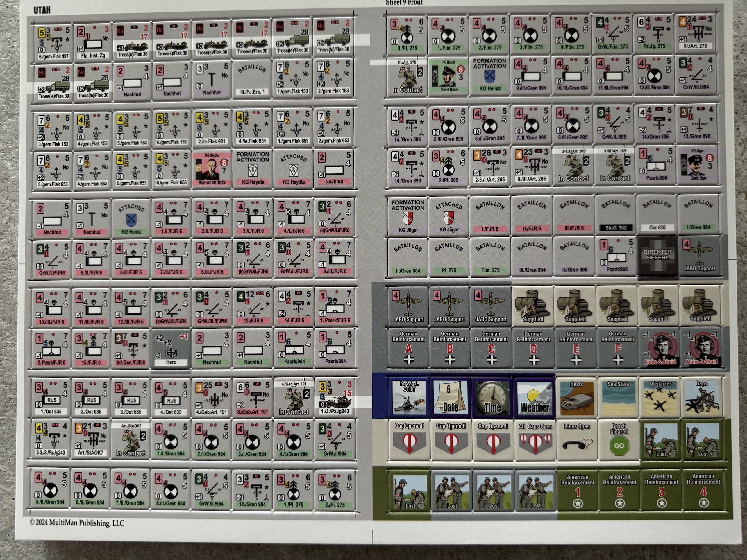This screenshot has width=747, height=560.
Task: Click the Gaps engineers counter
Action: (x=701, y=398)
